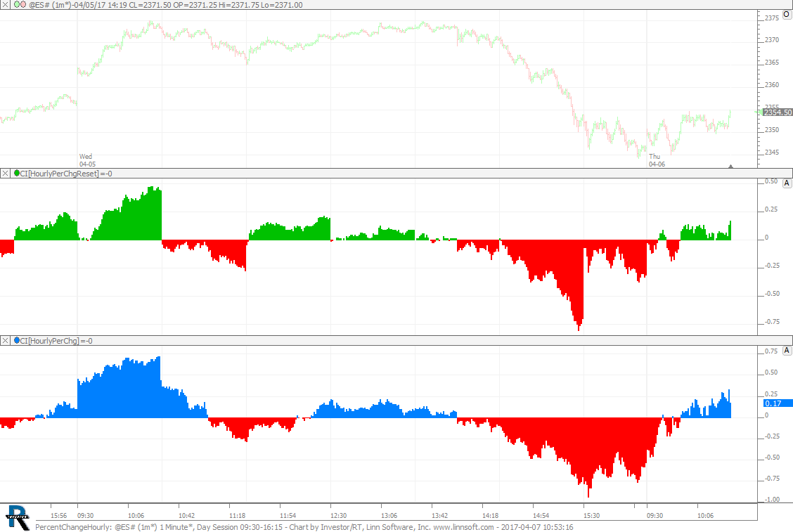Close the top price pane with the X
The image size is (793, 532).
click(6, 5)
